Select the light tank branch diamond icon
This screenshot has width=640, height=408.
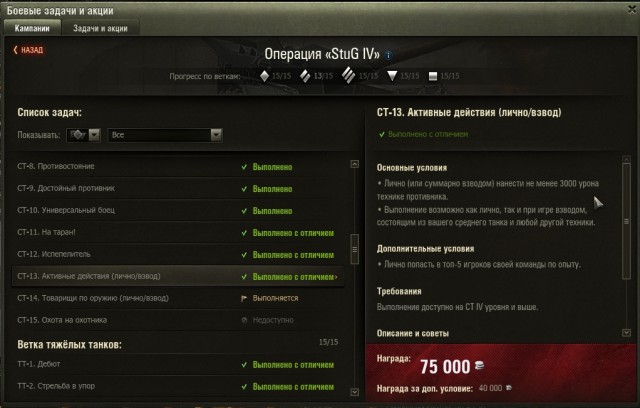(264, 76)
